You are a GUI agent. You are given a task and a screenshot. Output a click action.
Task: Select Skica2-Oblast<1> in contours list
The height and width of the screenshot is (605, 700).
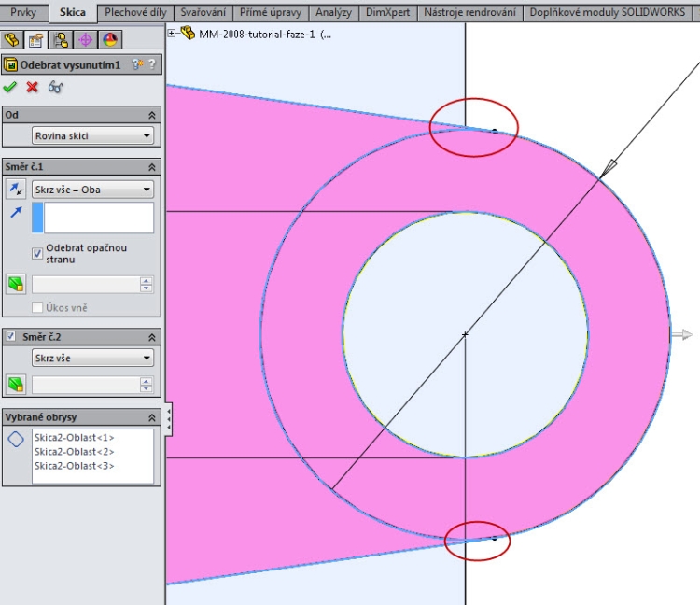pos(74,438)
